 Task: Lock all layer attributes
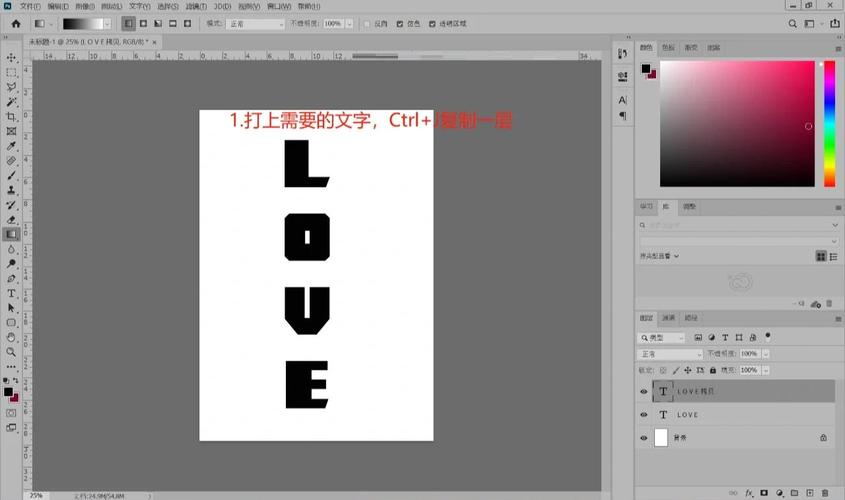(x=713, y=370)
